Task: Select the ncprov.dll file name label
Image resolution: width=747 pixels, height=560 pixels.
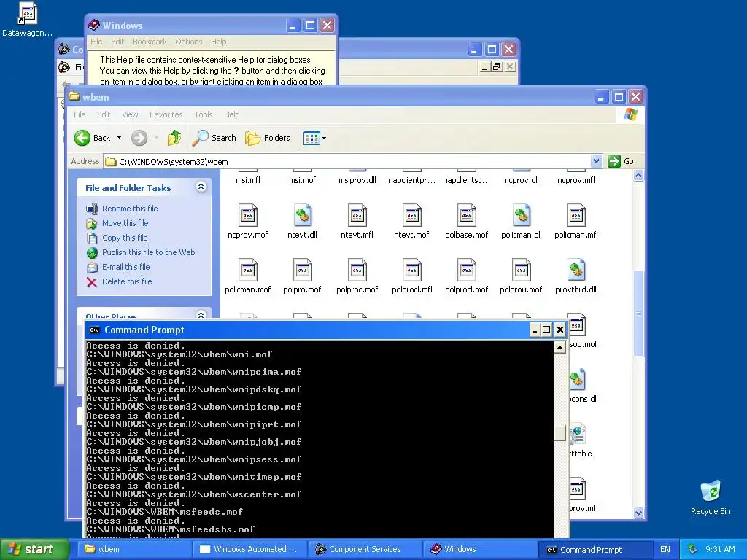Action: coord(521,181)
